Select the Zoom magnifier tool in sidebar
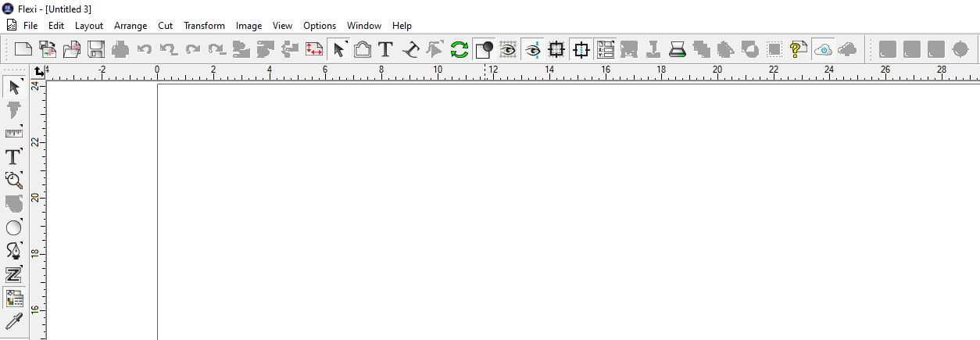Viewport: 980px width, 340px height. (14, 181)
